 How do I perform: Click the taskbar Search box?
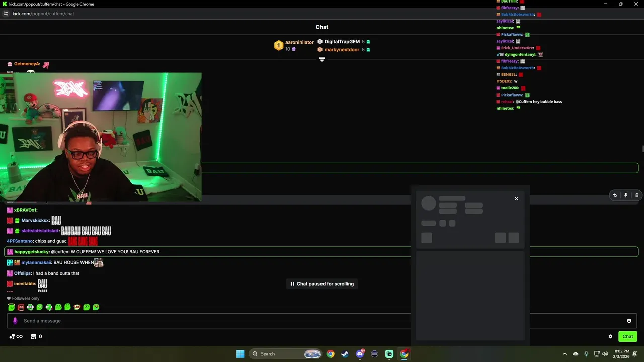click(x=286, y=354)
